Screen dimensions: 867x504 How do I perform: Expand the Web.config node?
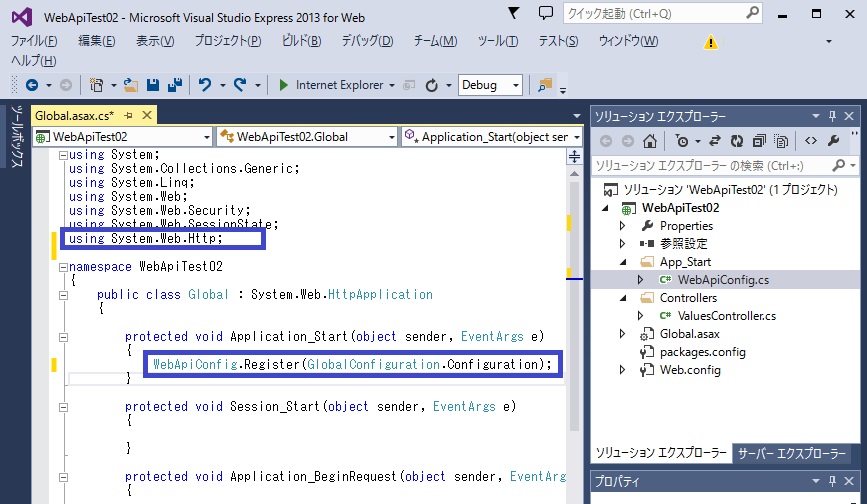pyautogui.click(x=623, y=370)
